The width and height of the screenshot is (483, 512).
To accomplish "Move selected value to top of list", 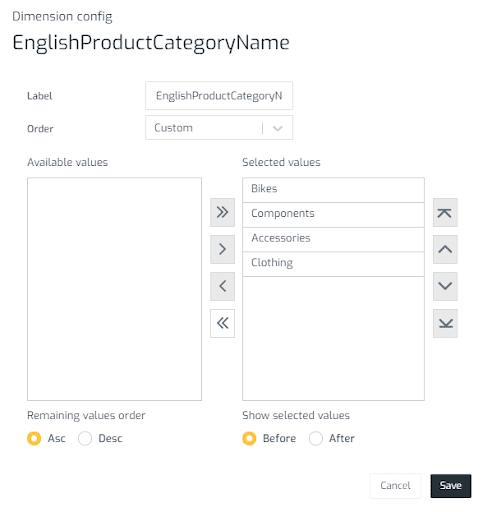I will tap(445, 212).
